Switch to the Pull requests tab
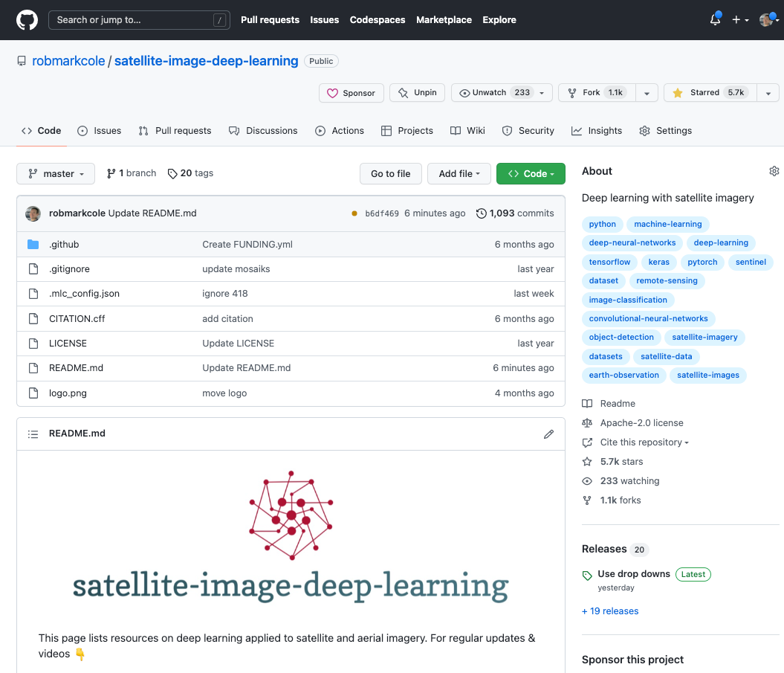Screen dimensions: 784x673 (175, 130)
